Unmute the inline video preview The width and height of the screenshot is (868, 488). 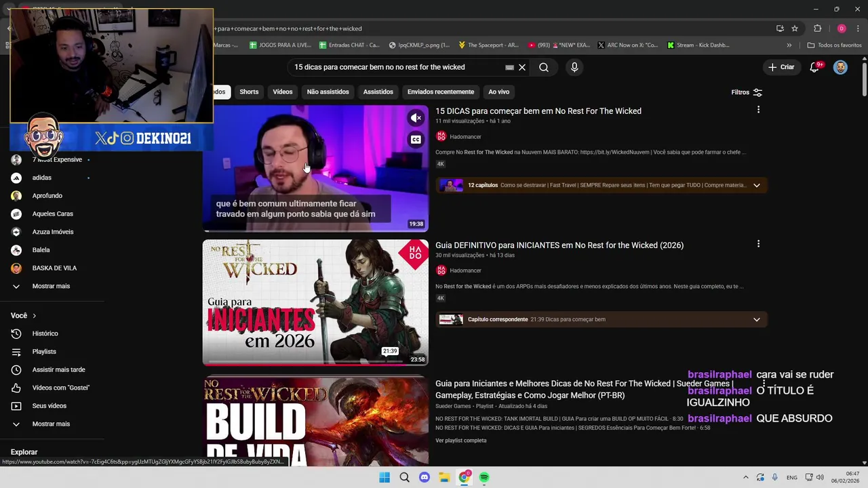[x=416, y=118]
